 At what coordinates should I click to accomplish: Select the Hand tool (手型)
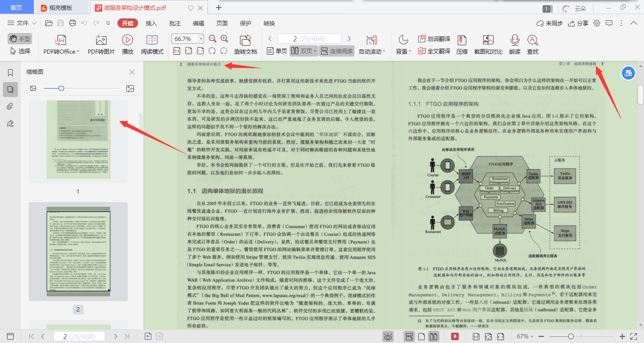(x=19, y=39)
